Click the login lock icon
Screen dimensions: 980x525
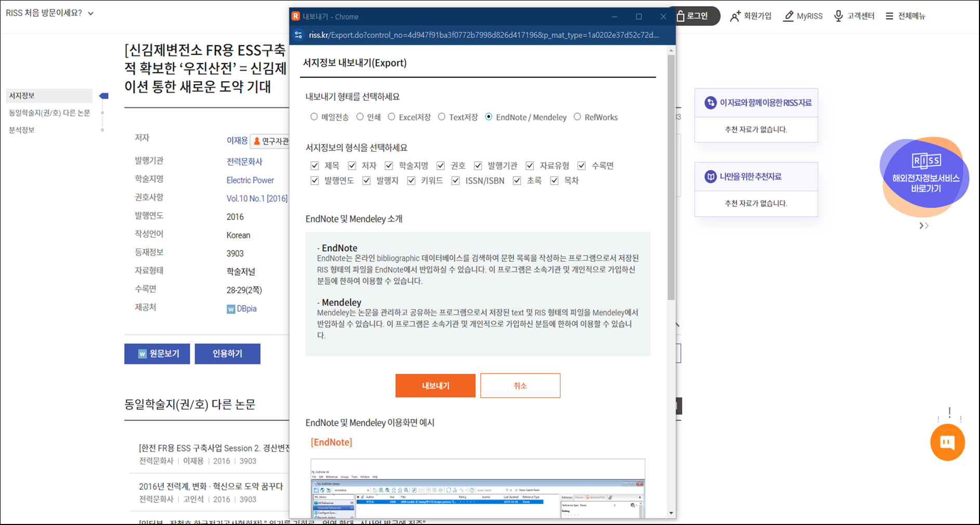pyautogui.click(x=681, y=16)
